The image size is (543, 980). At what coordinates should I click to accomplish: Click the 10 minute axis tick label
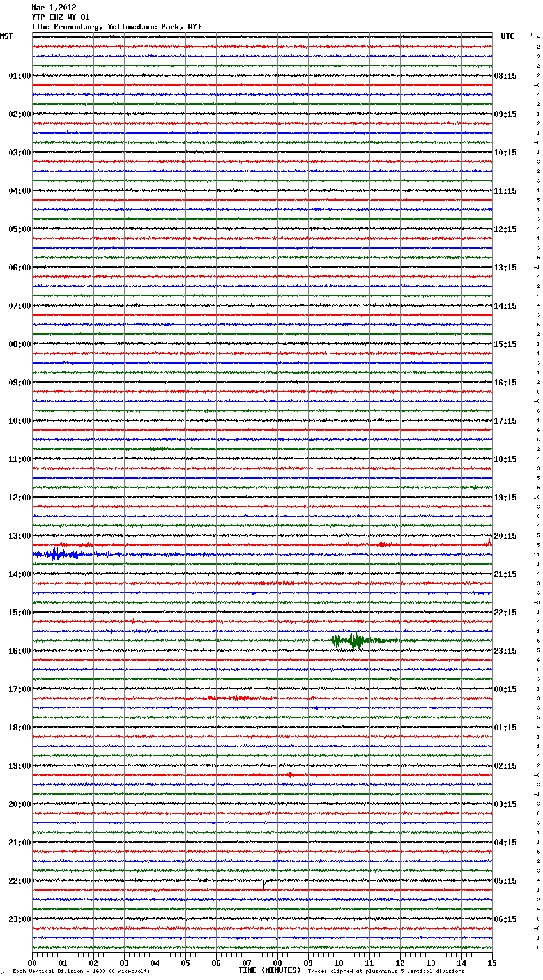click(339, 963)
